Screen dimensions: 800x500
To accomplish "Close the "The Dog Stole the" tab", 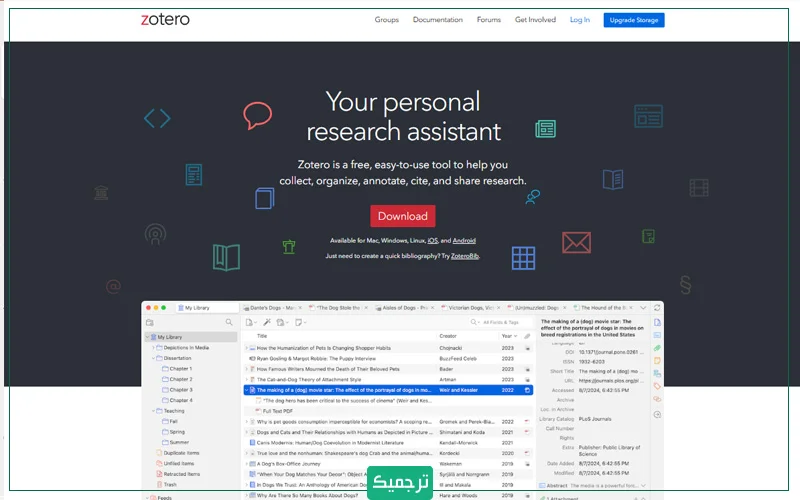I will [366, 308].
